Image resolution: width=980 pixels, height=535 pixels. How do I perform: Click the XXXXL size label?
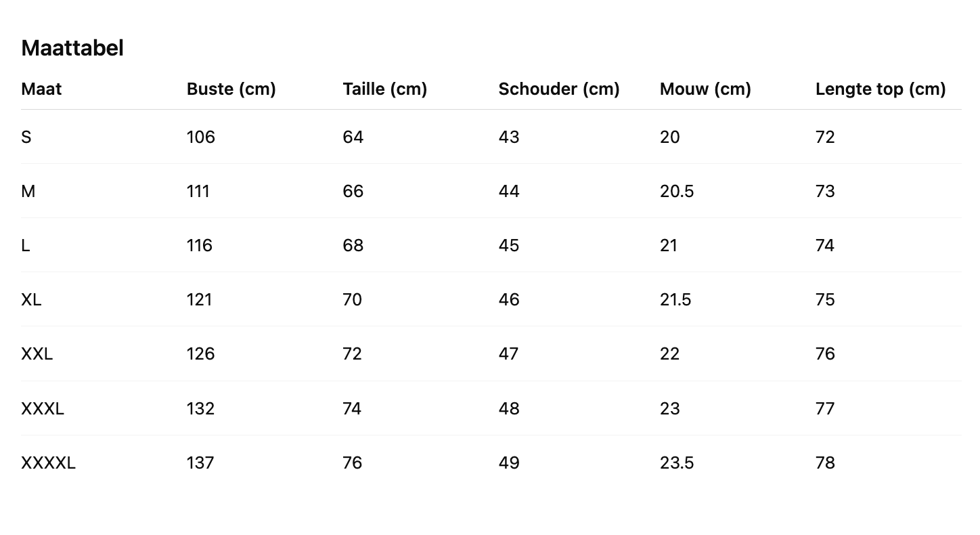[48, 463]
